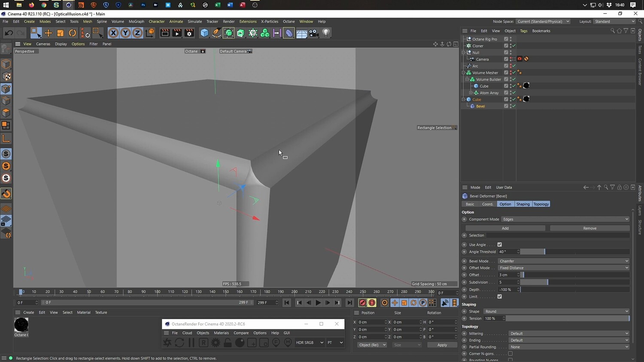Screen dimensions: 644x362
Task: Select the Volume Mesher object
Action: click(x=485, y=73)
